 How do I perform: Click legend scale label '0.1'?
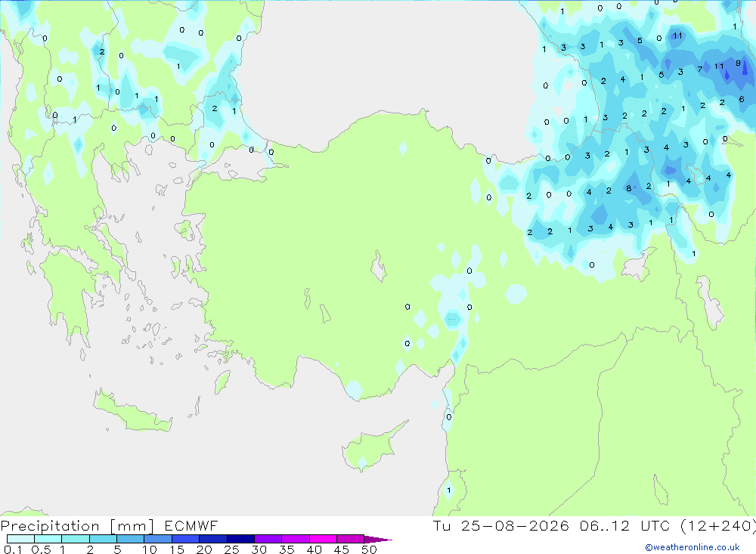13,549
